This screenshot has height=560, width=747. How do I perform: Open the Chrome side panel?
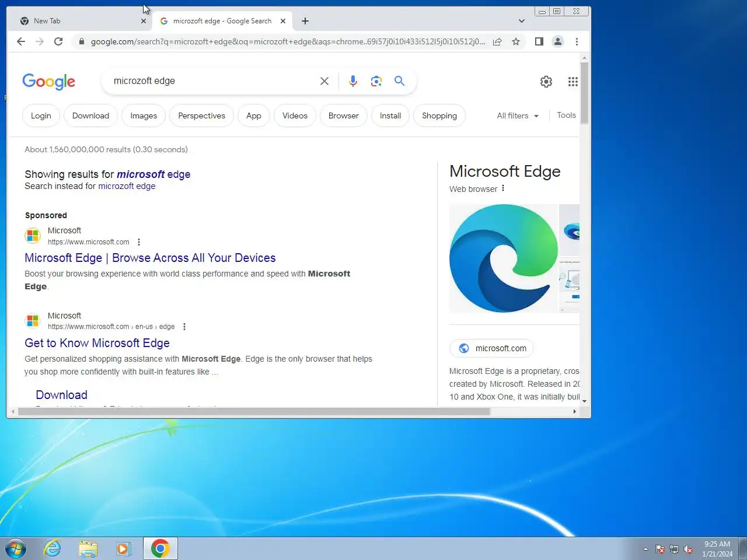pyautogui.click(x=539, y=41)
